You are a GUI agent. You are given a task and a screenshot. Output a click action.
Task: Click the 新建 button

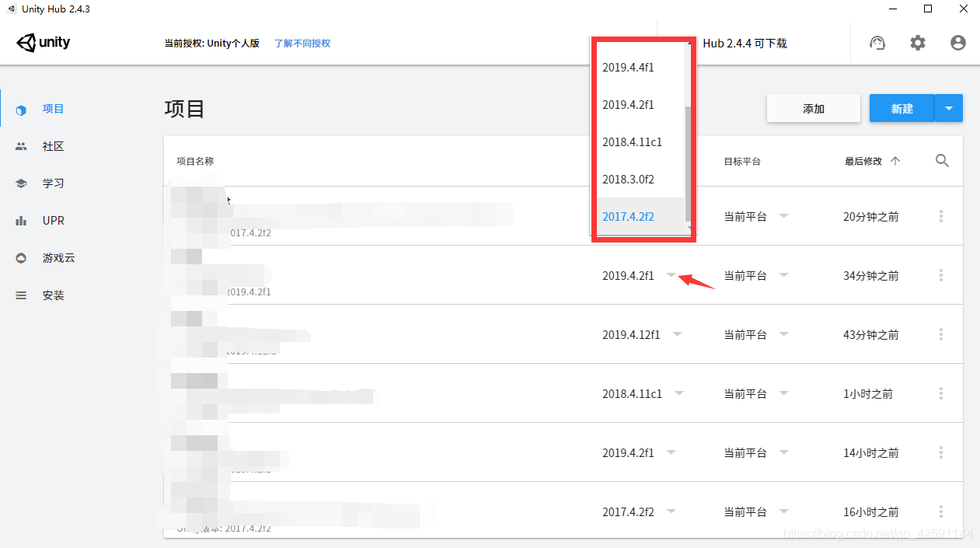902,109
